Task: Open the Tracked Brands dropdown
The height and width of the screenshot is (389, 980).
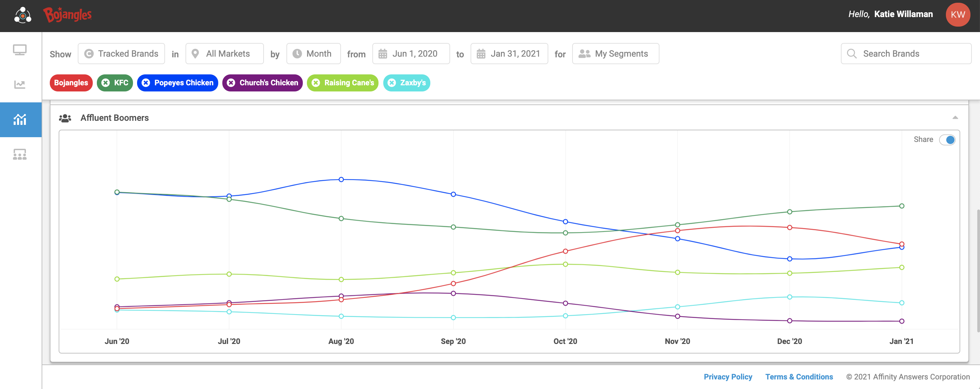Action: coord(121,54)
